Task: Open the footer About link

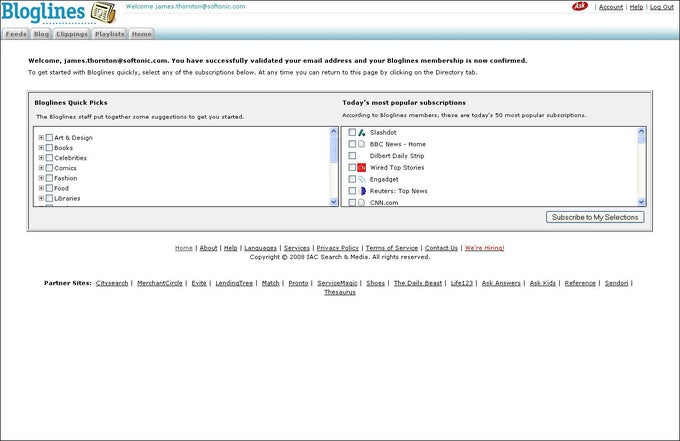Action: click(208, 248)
